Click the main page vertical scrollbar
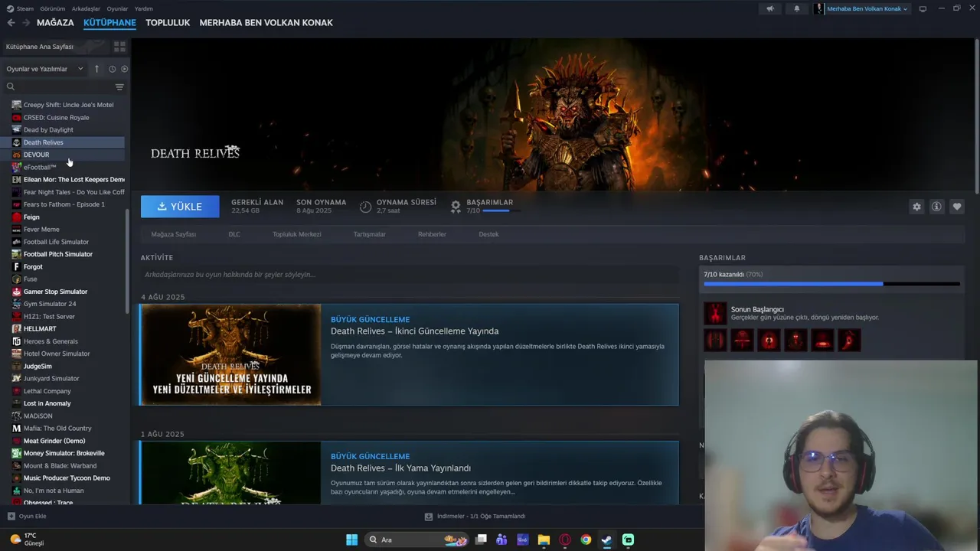This screenshot has height=551, width=980. coord(976,115)
